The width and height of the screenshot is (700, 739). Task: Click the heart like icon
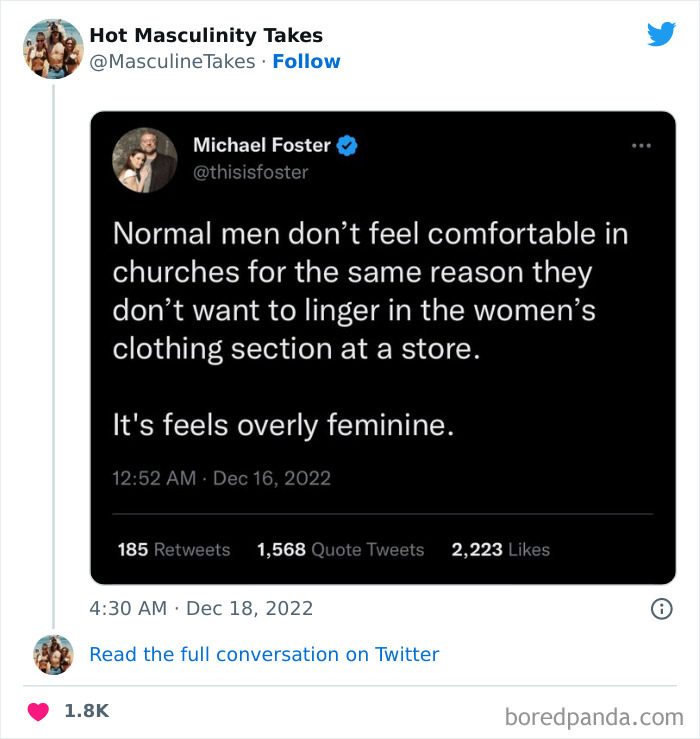[38, 712]
